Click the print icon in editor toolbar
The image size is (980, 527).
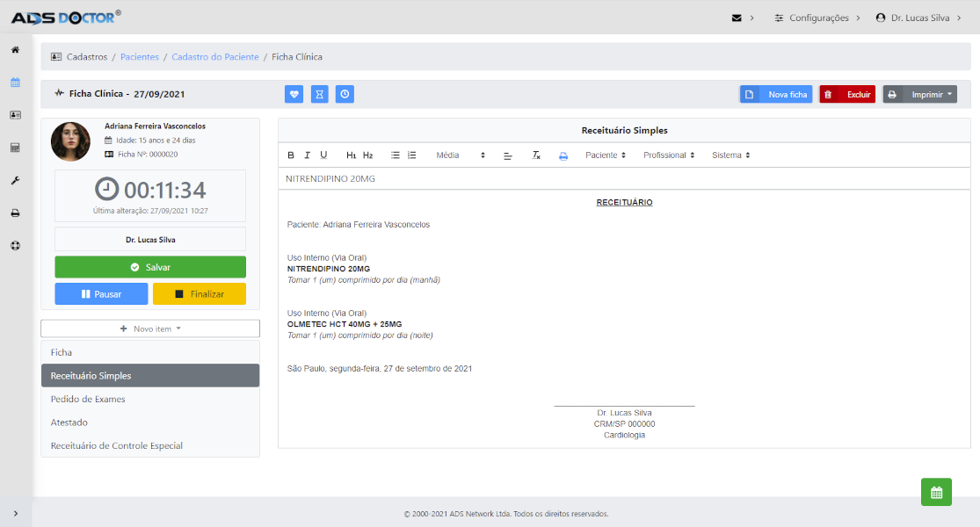pyautogui.click(x=563, y=155)
